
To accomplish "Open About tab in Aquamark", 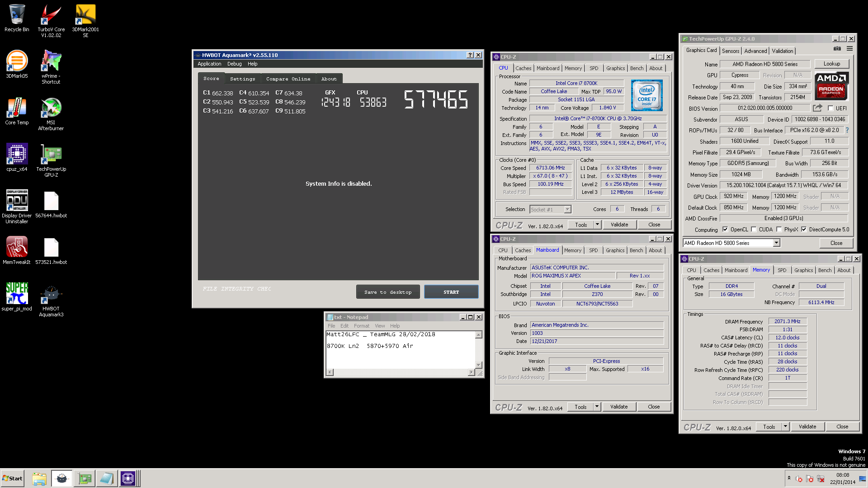I will pyautogui.click(x=329, y=79).
